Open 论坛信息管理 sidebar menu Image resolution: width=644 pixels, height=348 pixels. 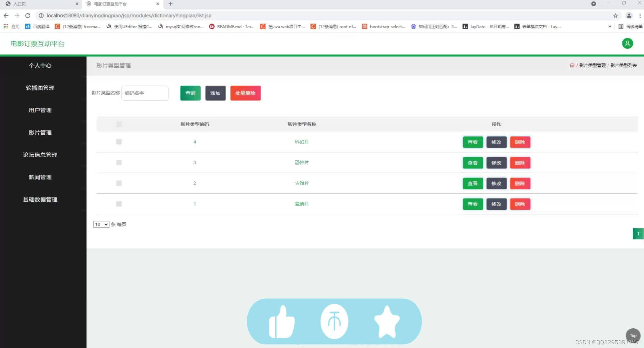pyautogui.click(x=40, y=155)
